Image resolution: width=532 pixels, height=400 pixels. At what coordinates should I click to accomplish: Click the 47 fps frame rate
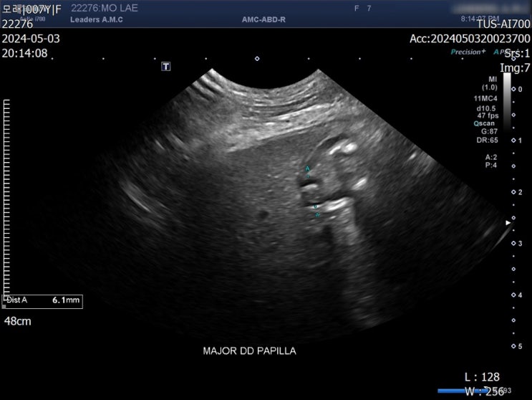(488, 115)
